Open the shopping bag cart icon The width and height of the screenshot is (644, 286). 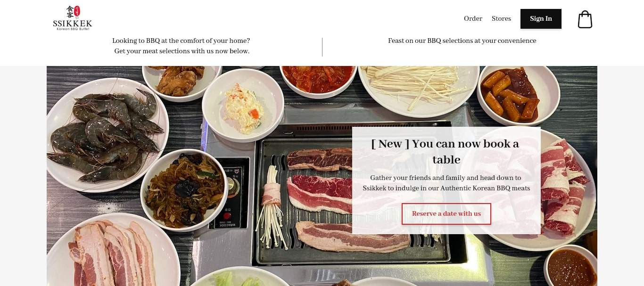(585, 19)
